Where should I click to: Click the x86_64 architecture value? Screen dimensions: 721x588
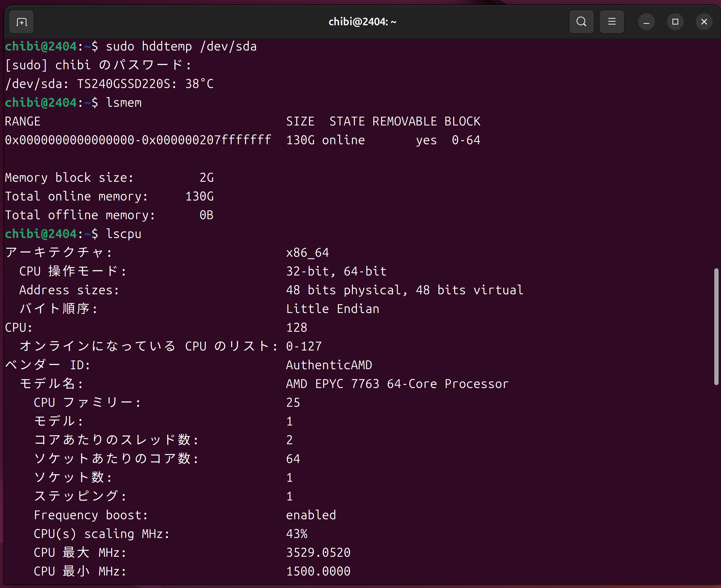click(307, 253)
